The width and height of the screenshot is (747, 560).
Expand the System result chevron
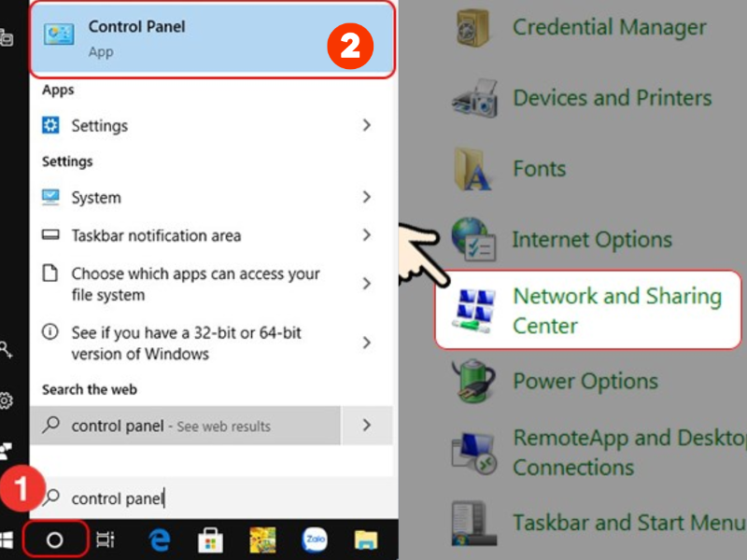pos(366,197)
